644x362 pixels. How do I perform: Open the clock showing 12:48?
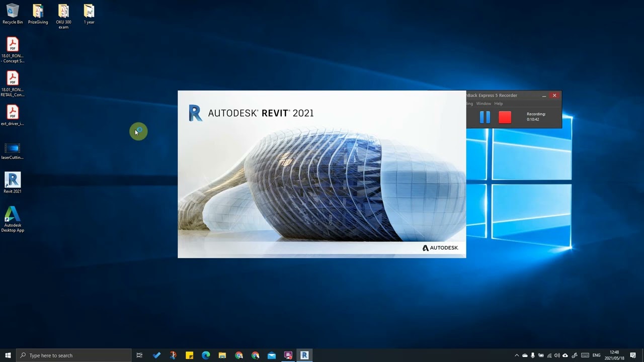pyautogui.click(x=614, y=355)
